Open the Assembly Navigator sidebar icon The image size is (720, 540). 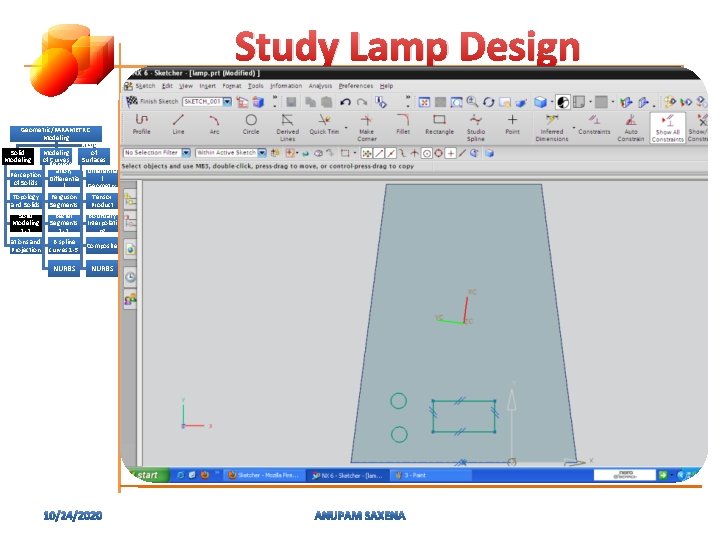[130, 200]
